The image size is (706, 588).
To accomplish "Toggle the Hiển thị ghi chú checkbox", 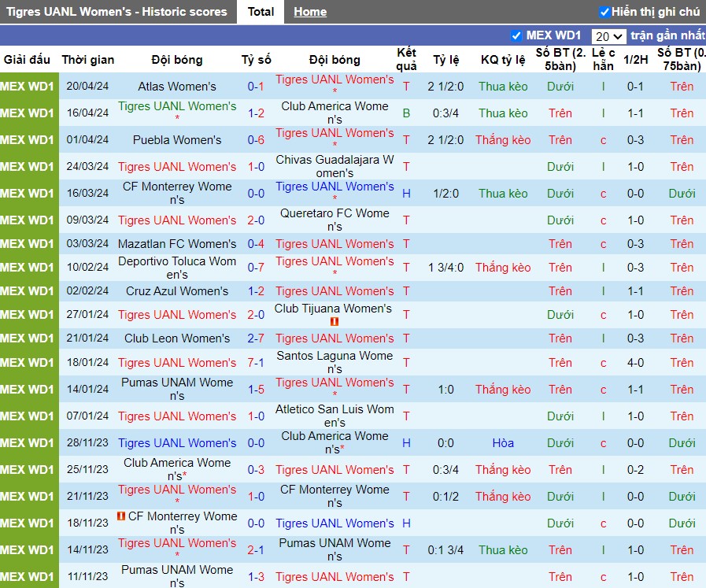I will tap(604, 12).
